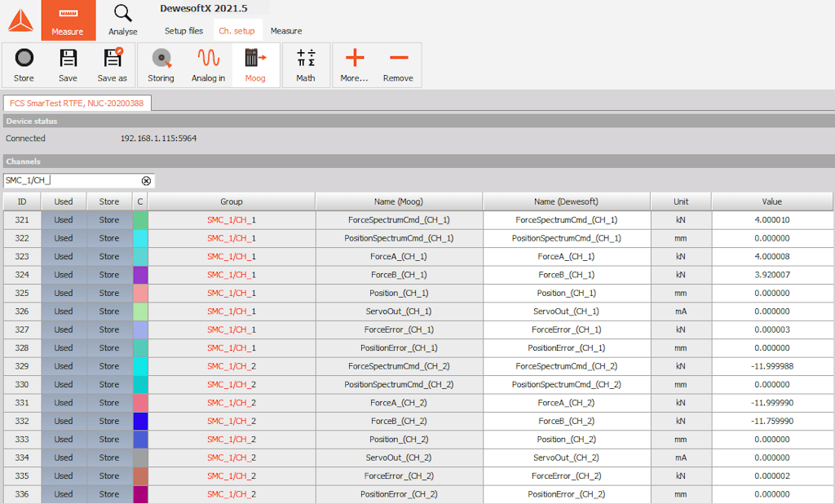Select the row ID 335 cell
835x504 pixels.
(22, 475)
